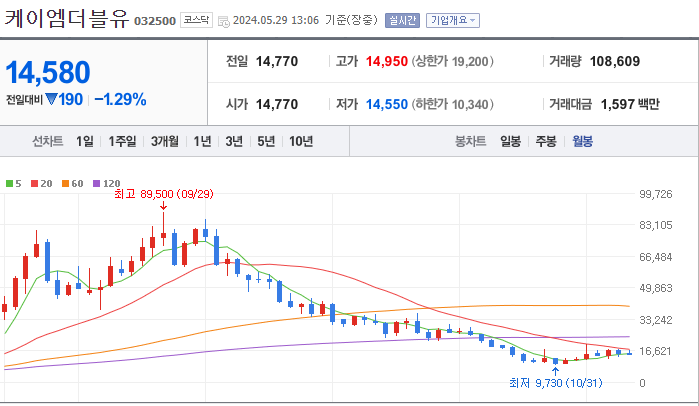699x406 pixels.
Task: Click the 최고 89,500 (09/29) high label
Action: pos(164,194)
